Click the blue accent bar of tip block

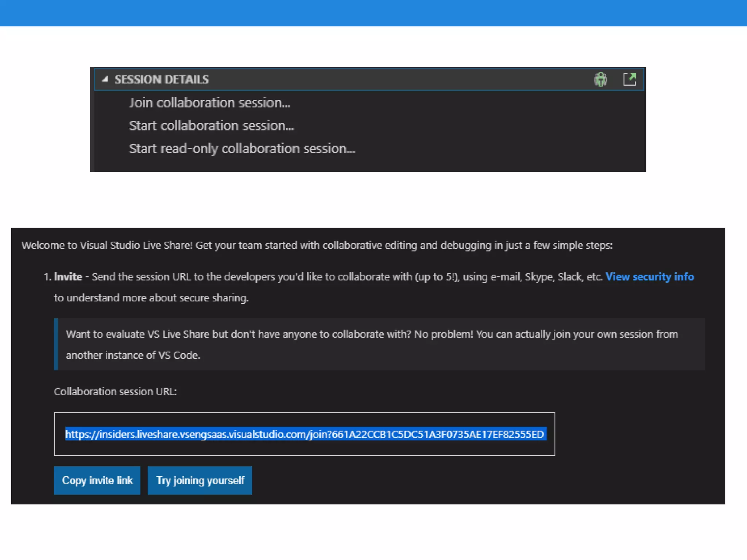click(x=56, y=344)
